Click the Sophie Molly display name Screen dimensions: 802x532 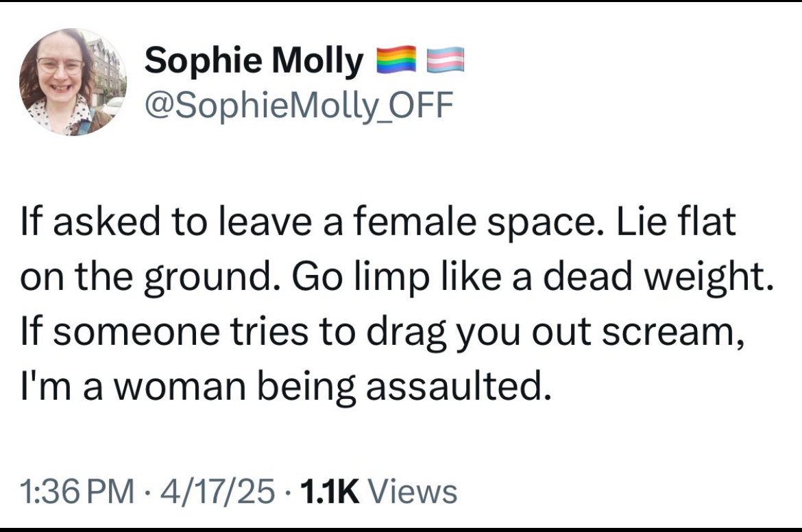[x=254, y=61]
